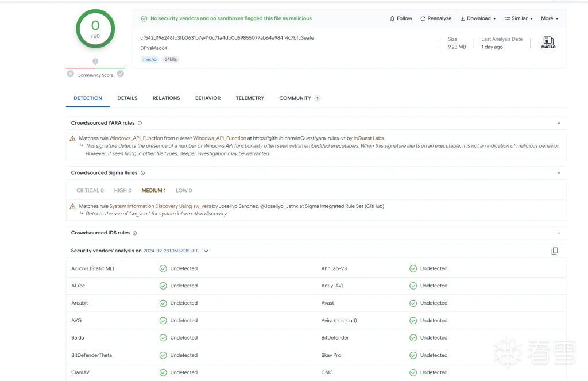Copy the security vendors' analysis results
Image resolution: width=588 pixels, height=381 pixels.
[554, 251]
